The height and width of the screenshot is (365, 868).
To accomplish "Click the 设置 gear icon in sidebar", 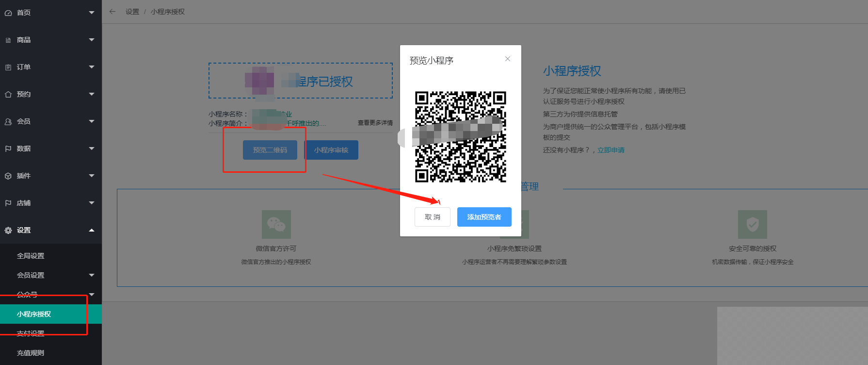I will point(8,230).
